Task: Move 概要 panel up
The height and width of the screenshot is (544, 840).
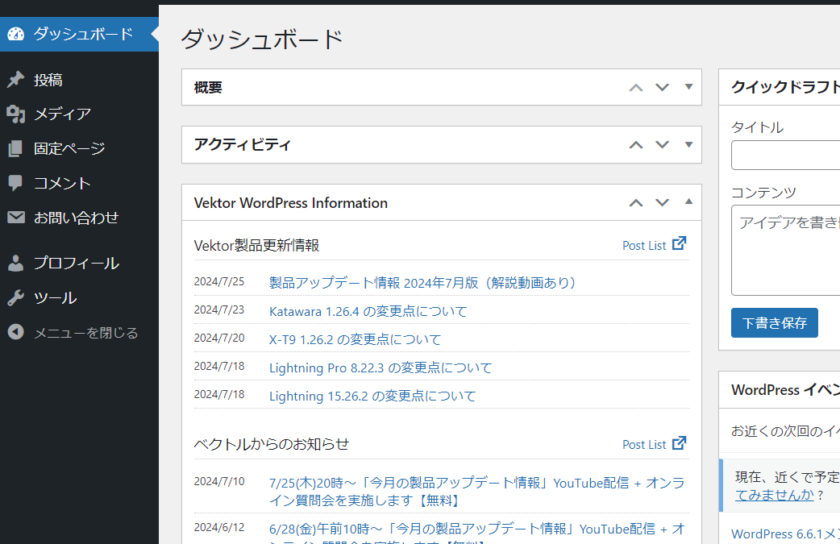Action: (636, 87)
